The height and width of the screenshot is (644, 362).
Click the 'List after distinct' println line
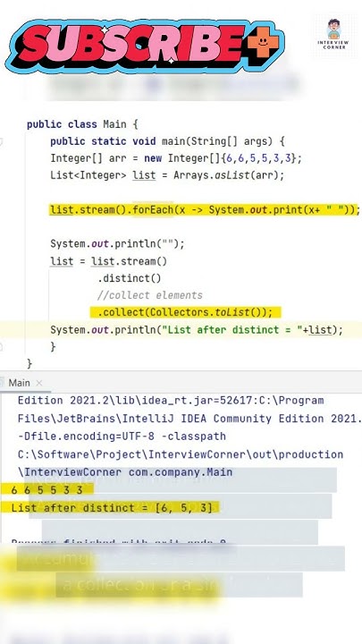(196, 330)
